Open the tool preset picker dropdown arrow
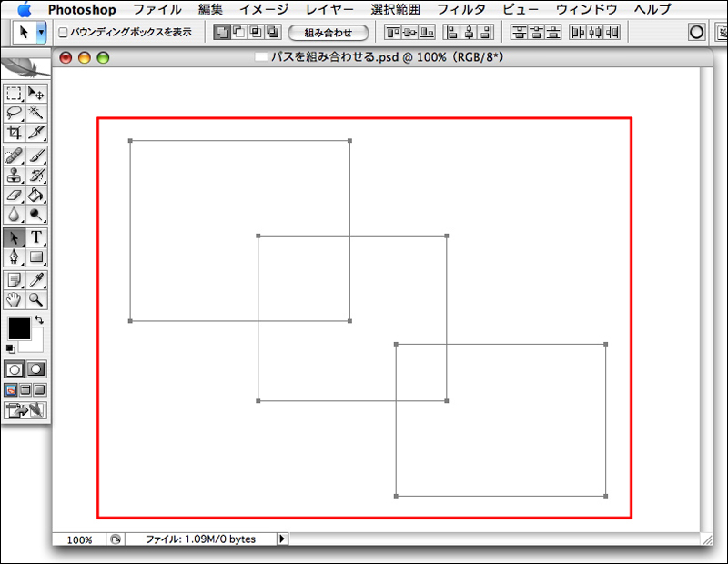728x564 pixels. pyautogui.click(x=41, y=31)
